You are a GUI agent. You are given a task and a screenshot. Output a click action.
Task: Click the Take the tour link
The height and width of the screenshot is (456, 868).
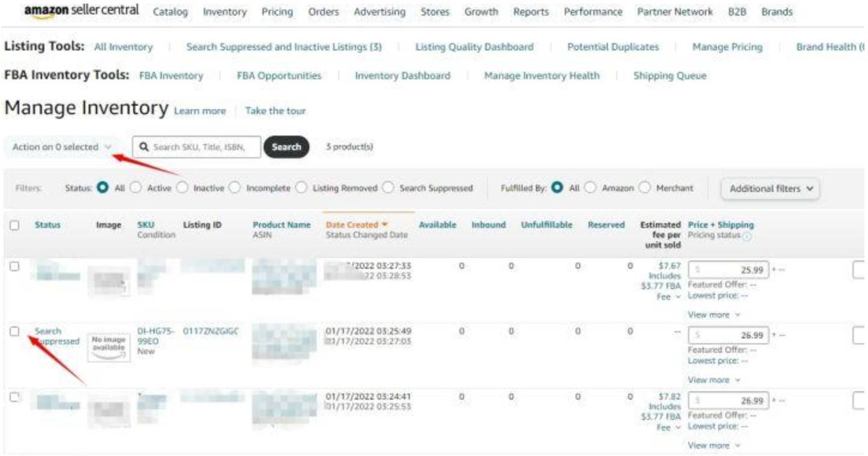276,111
